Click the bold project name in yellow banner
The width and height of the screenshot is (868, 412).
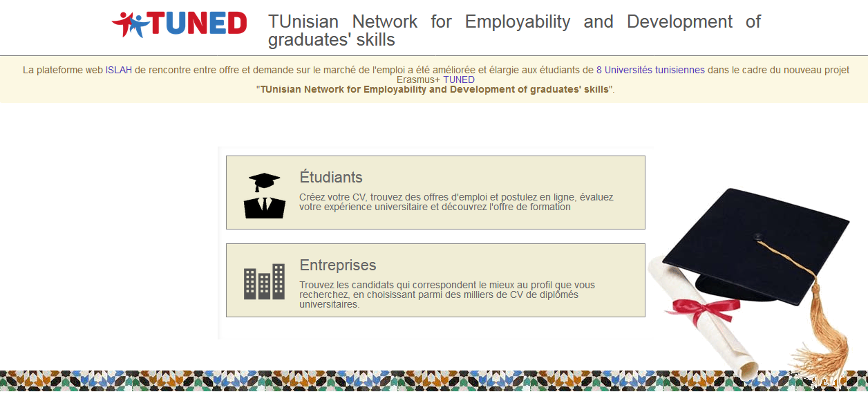435,89
